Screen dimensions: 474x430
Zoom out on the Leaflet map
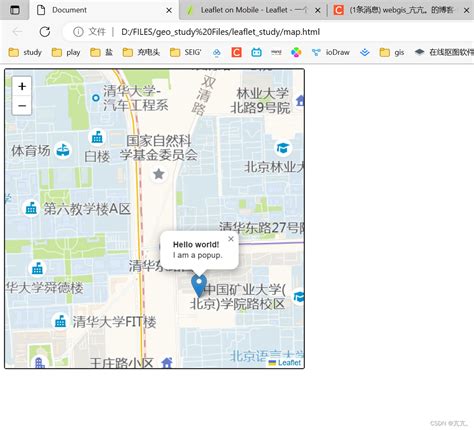(x=22, y=106)
